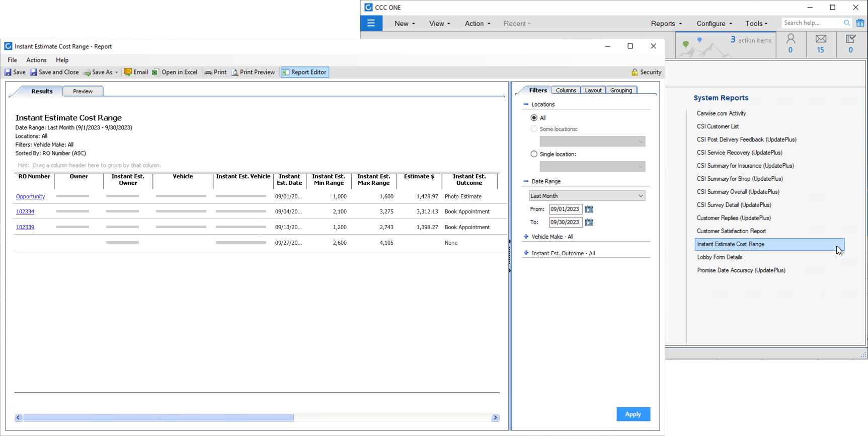
Task: Switch to the Preview tab
Action: point(83,91)
